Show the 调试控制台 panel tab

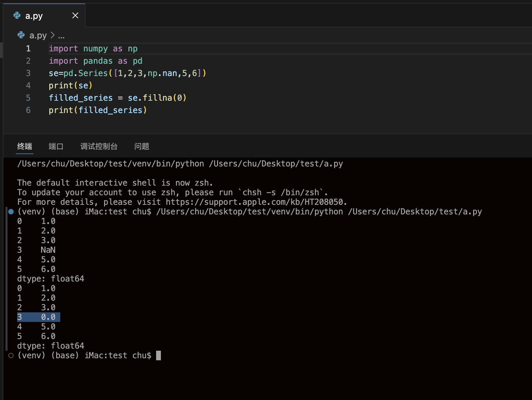pyautogui.click(x=99, y=147)
